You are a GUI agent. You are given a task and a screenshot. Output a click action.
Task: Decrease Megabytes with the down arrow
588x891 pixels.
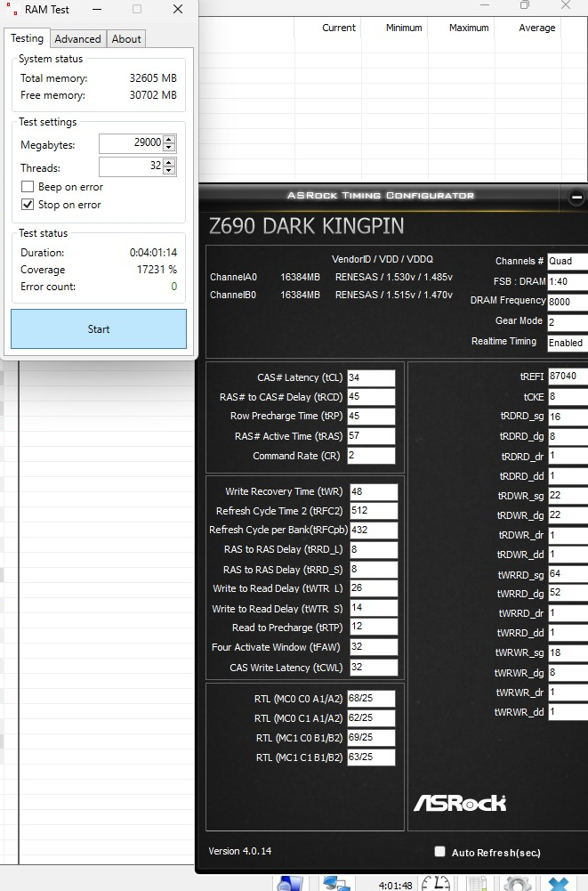point(169,148)
